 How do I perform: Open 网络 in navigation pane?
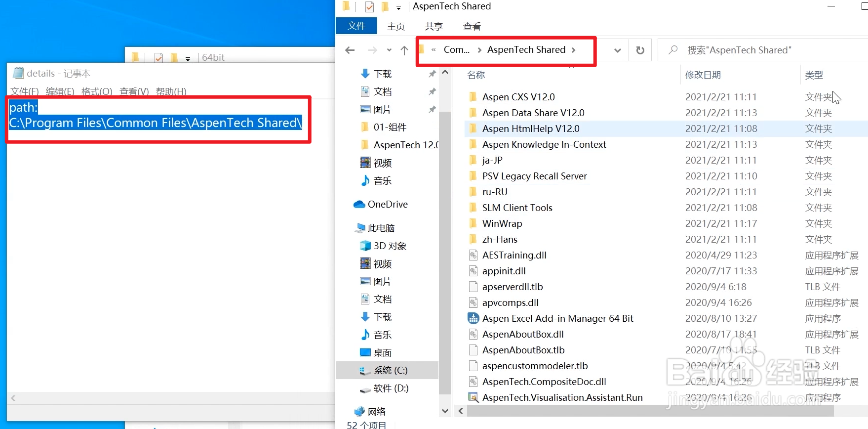[x=377, y=412]
